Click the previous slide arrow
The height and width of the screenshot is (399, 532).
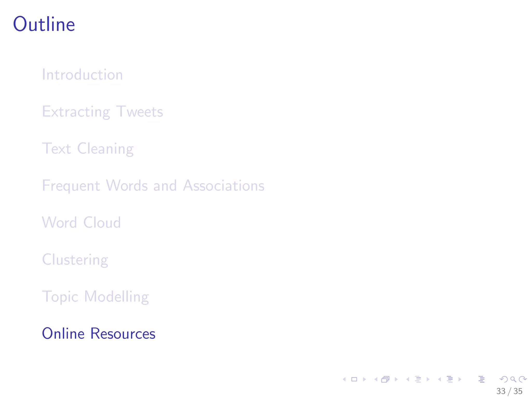(344, 380)
